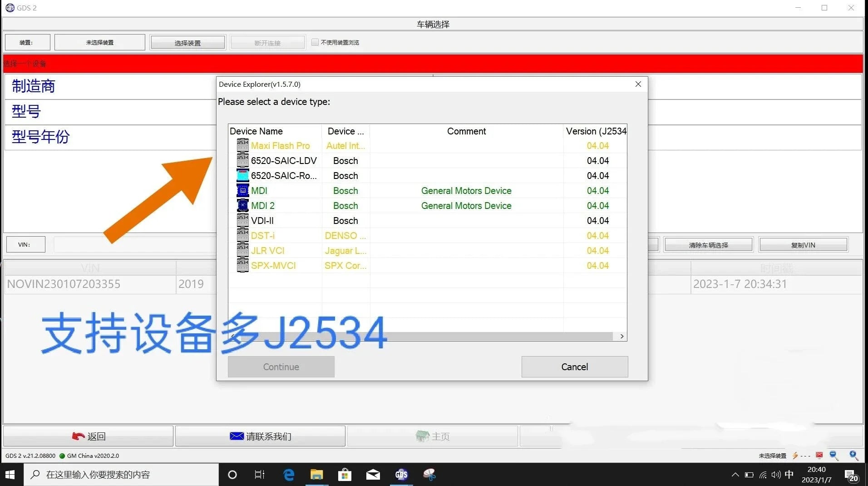Show hidden system tray icons chevron
The height and width of the screenshot is (486, 868).
point(735,475)
